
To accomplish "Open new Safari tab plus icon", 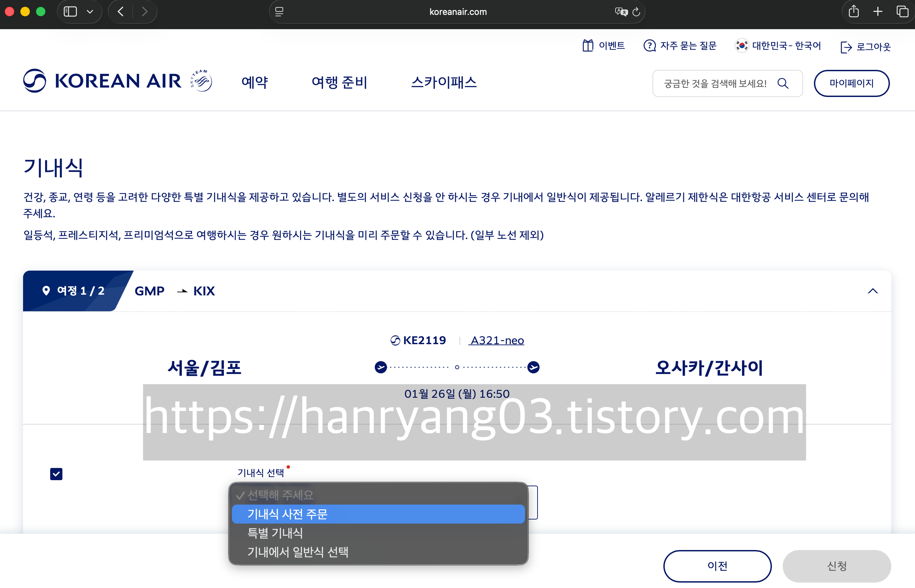I will coord(878,12).
